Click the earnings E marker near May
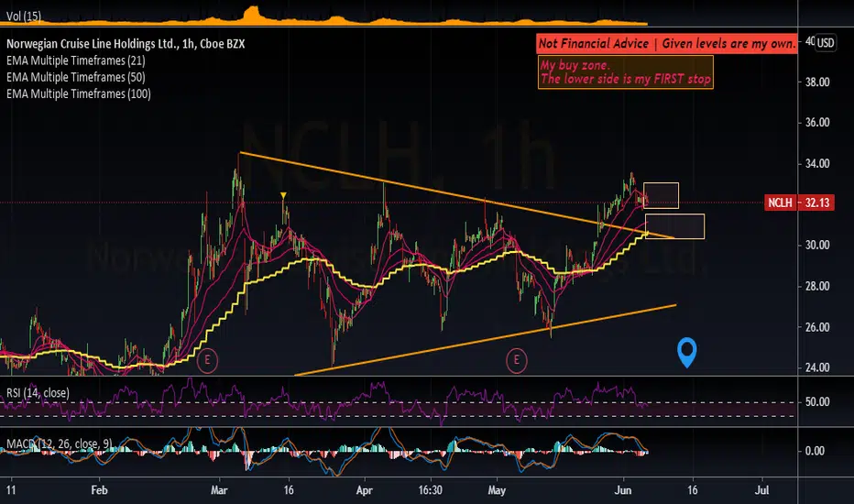This screenshot has width=854, height=504. pyautogui.click(x=516, y=360)
